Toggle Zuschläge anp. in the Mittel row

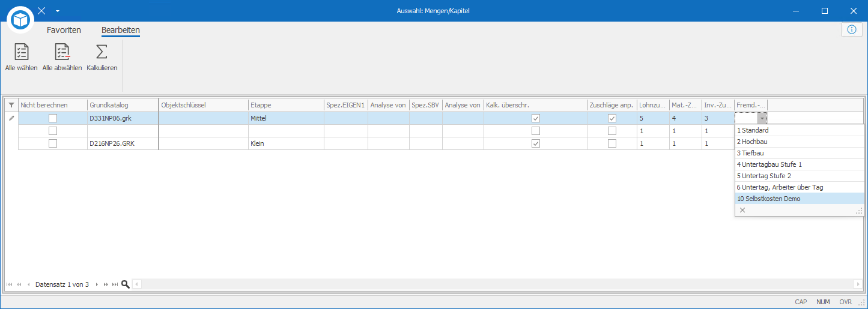pyautogui.click(x=612, y=118)
